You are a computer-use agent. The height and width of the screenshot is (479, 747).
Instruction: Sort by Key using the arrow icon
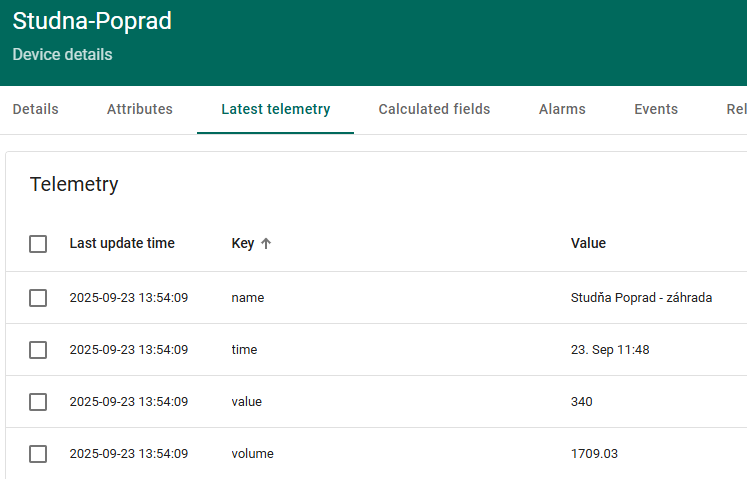[266, 243]
